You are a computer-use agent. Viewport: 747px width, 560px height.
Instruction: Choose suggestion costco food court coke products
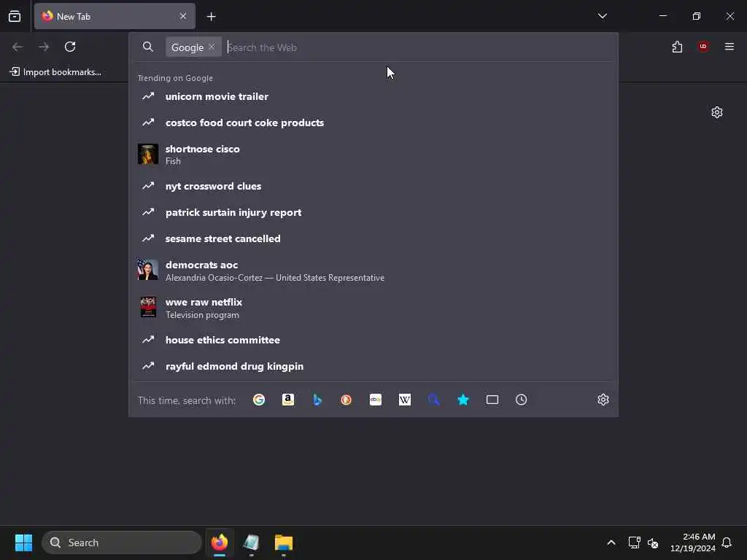pyautogui.click(x=373, y=122)
